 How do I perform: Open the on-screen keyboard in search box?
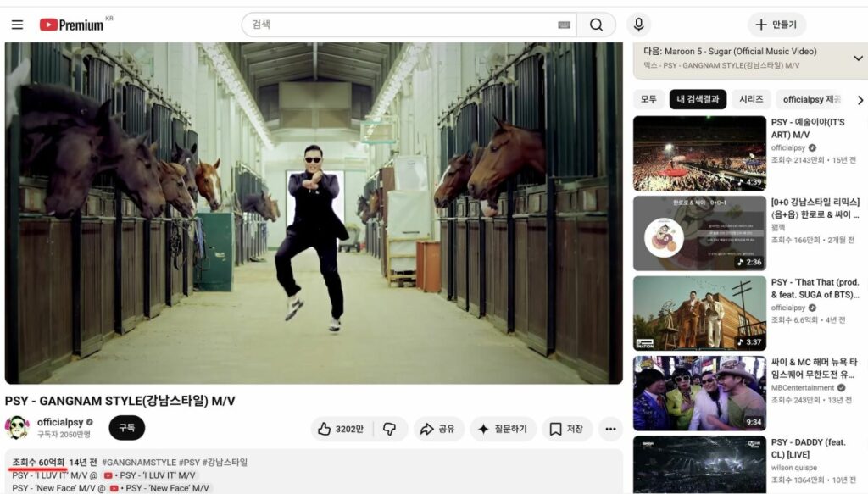564,25
